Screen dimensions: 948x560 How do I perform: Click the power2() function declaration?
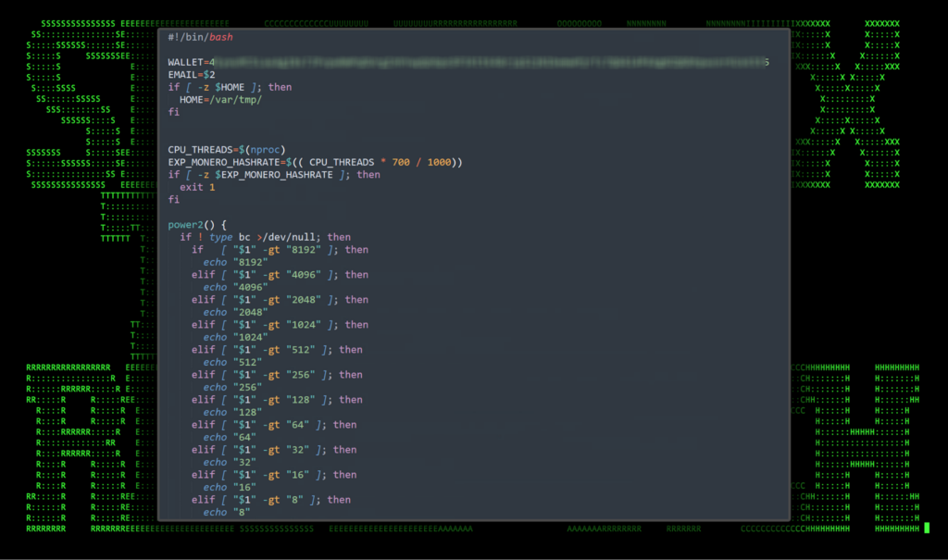point(197,225)
